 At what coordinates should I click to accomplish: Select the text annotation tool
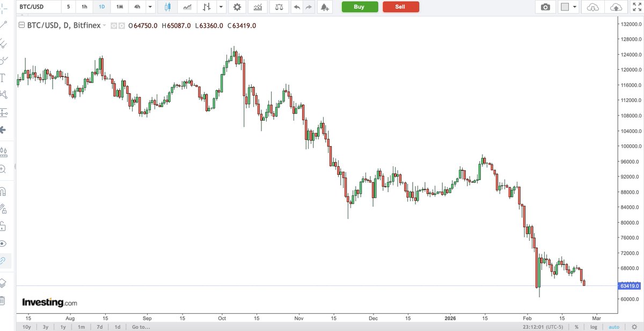coord(3,77)
